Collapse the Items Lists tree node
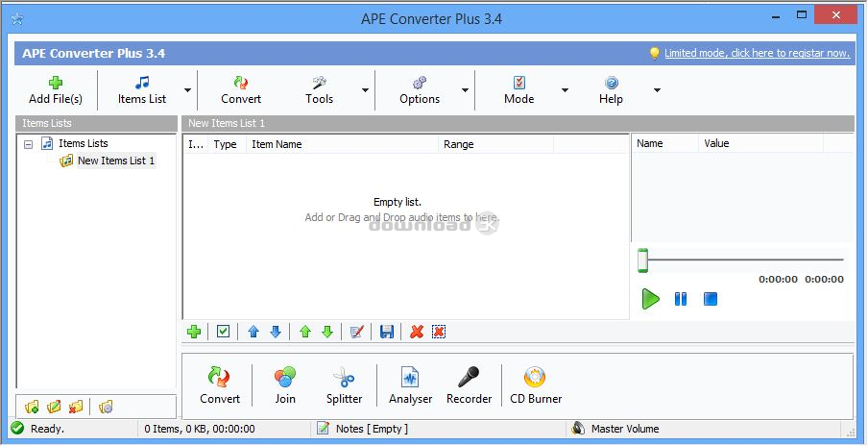Viewport: 868px width, 446px height. click(x=29, y=144)
